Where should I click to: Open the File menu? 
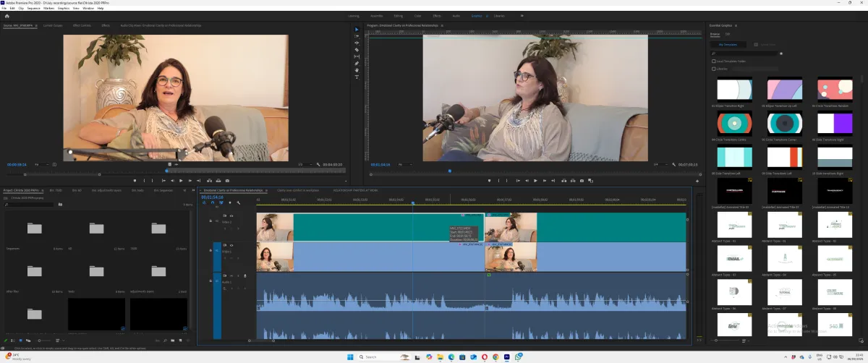(4, 8)
